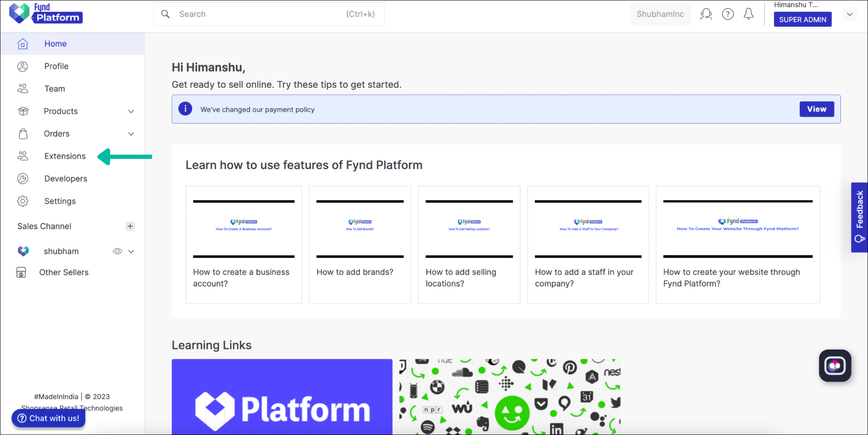Image resolution: width=868 pixels, height=435 pixels.
Task: Select the Extensions icon
Action: coord(22,156)
